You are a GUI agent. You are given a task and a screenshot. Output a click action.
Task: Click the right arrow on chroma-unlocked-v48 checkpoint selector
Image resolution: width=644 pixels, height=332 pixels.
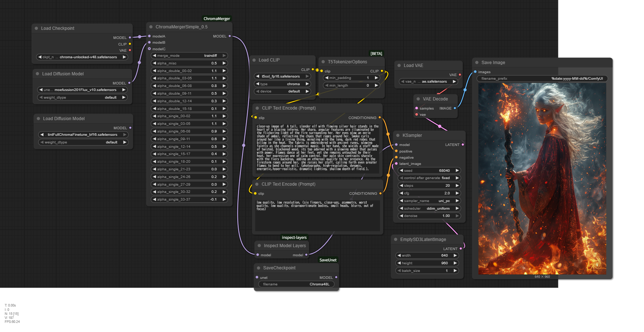tap(124, 57)
